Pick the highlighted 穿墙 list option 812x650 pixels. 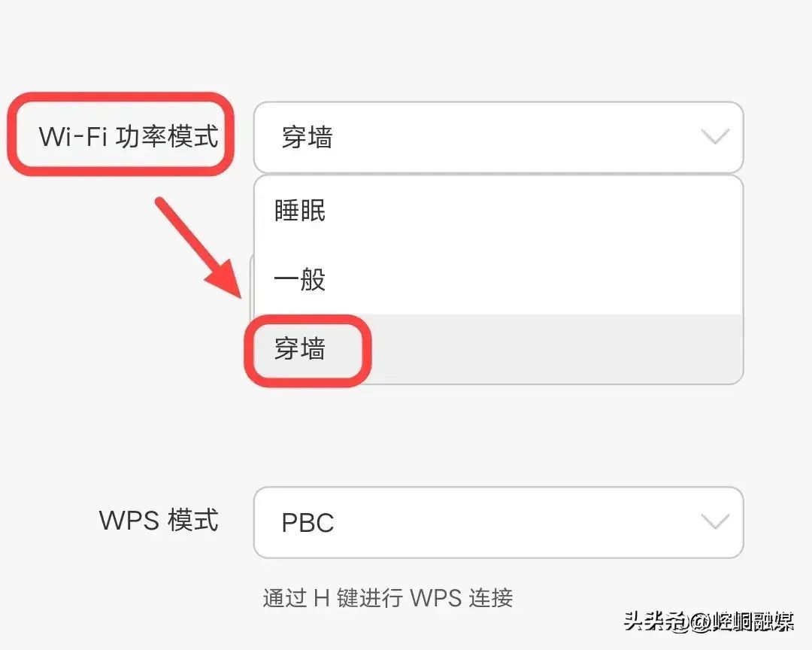click(x=498, y=348)
